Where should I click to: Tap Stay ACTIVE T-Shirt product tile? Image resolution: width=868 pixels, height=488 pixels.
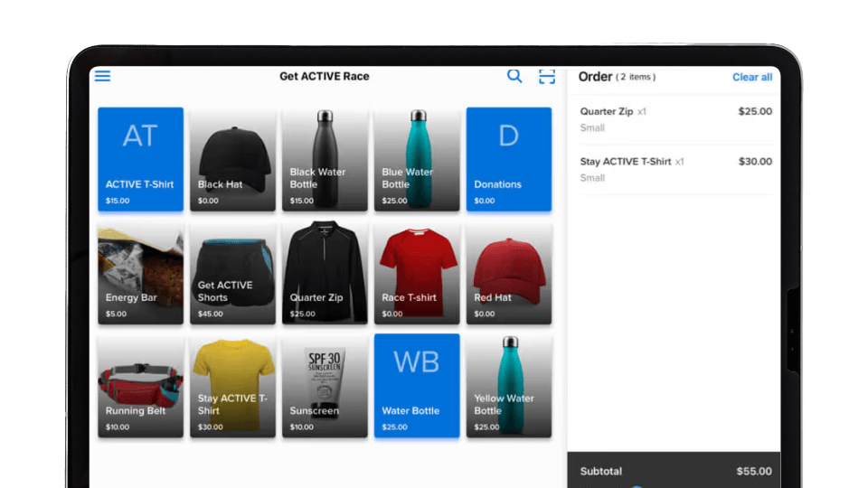click(232, 386)
